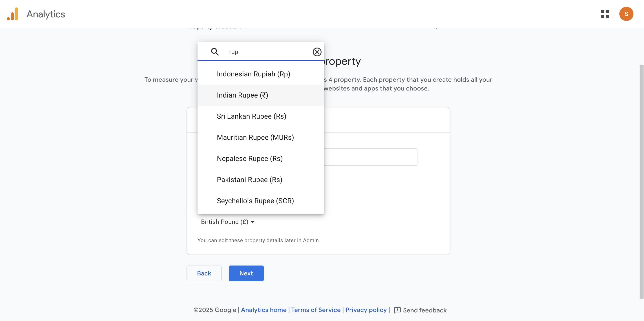Click the Send feedback icon
644x321 pixels.
click(397, 310)
